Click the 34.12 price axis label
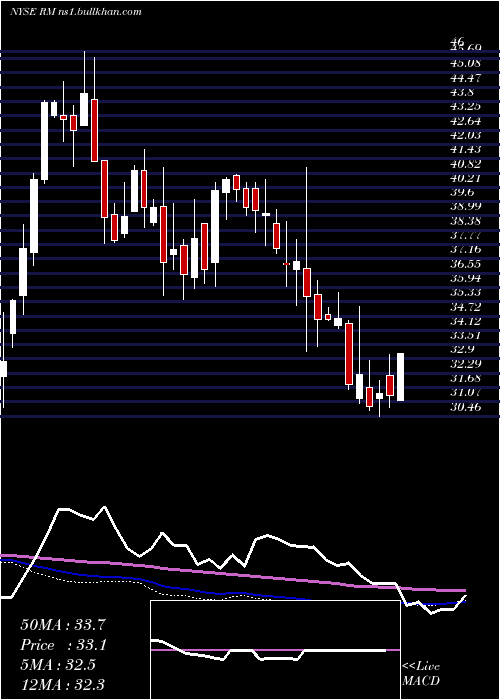This screenshot has width=500, height=700. (x=466, y=321)
